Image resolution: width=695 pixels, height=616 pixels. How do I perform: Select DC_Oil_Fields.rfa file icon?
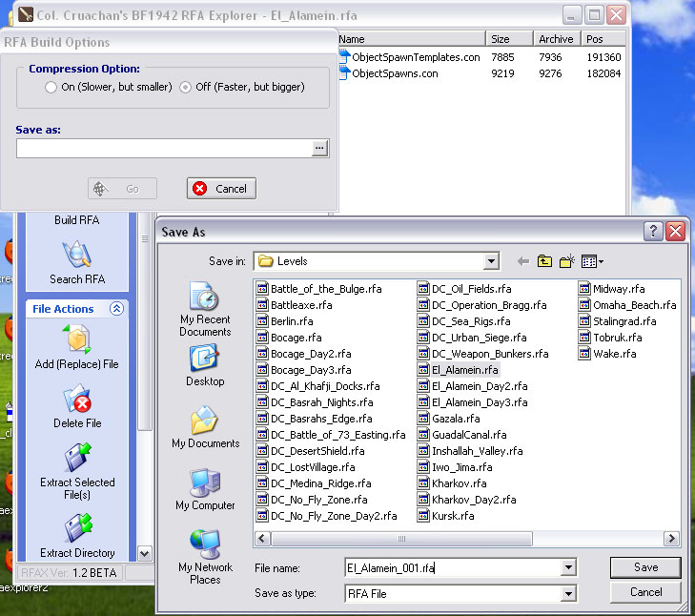423,289
